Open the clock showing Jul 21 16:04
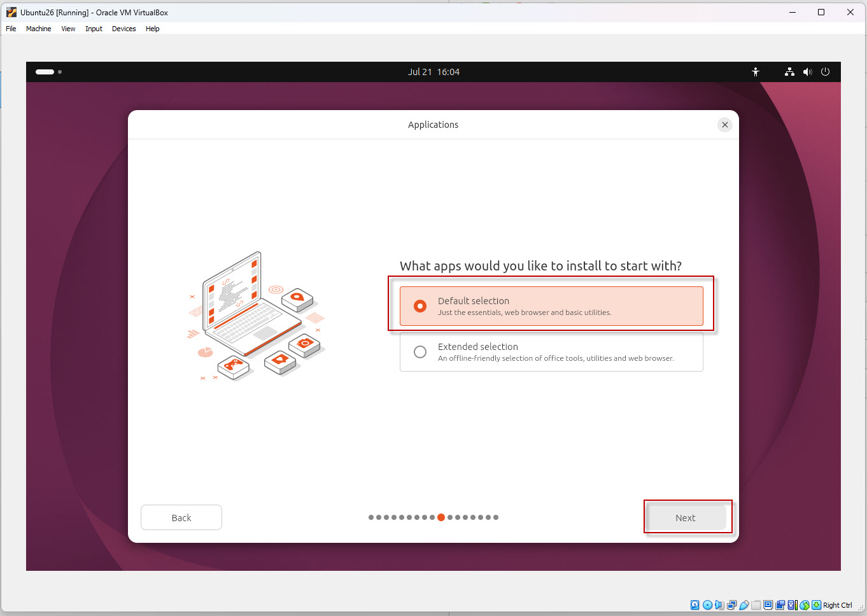 433,72
